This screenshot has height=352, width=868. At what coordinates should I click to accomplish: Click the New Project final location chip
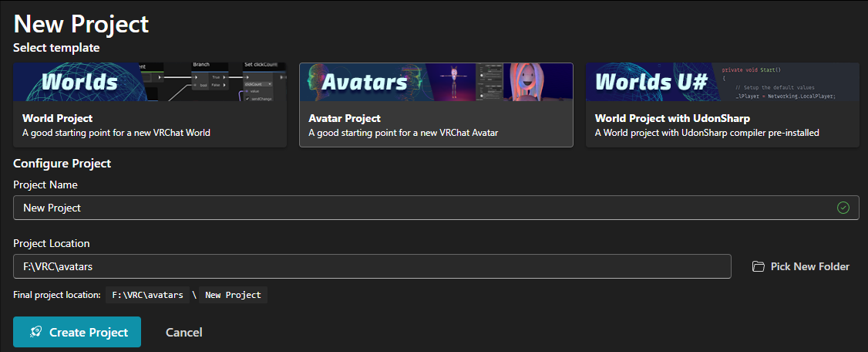tap(233, 295)
